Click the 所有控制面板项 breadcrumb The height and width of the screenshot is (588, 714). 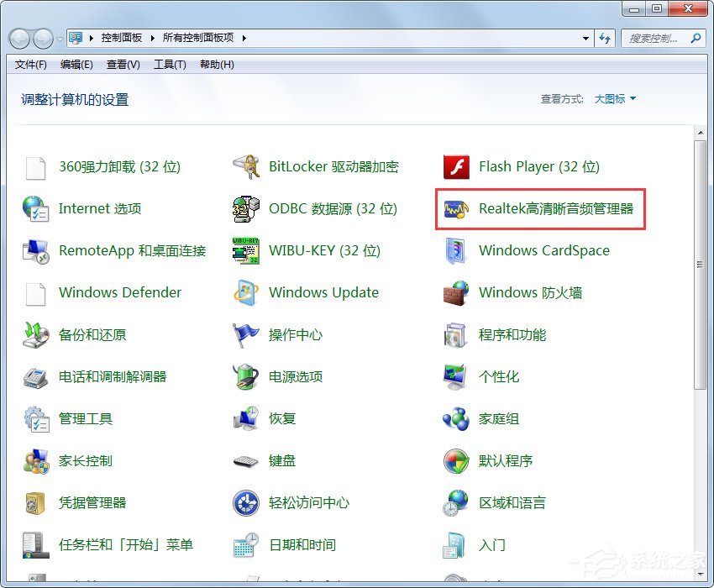(198, 38)
